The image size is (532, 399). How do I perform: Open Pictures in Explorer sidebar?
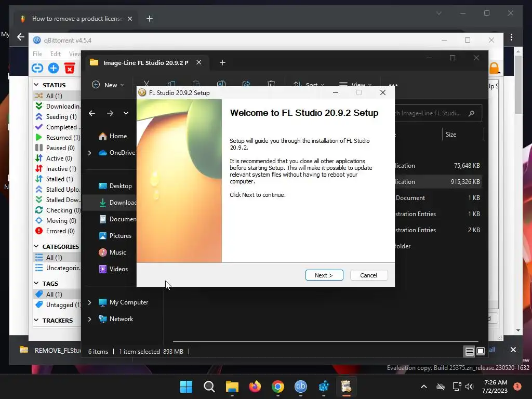(x=115, y=236)
